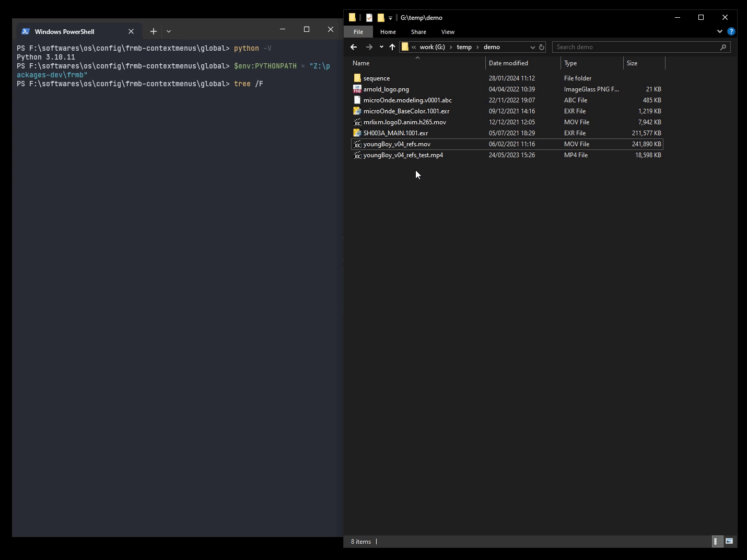Click temp in address breadcrumb
This screenshot has width=747, height=560.
point(464,47)
